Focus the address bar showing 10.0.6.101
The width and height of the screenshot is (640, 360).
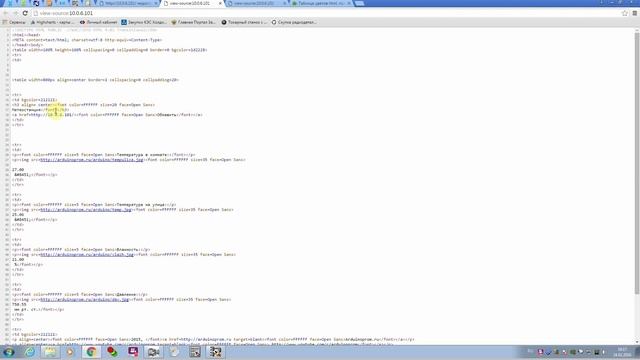pos(327,13)
